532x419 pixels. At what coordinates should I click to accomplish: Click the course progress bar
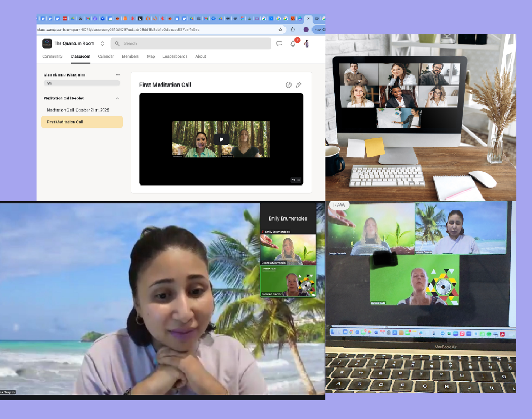(x=82, y=83)
